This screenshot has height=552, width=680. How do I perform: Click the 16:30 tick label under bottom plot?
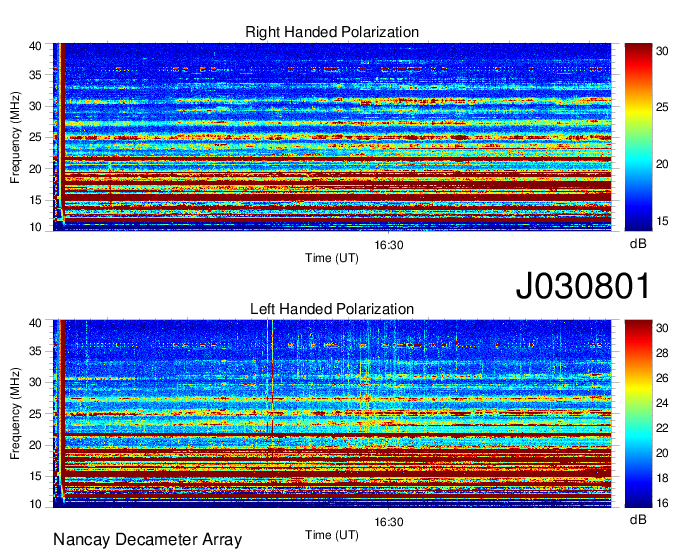coord(389,522)
